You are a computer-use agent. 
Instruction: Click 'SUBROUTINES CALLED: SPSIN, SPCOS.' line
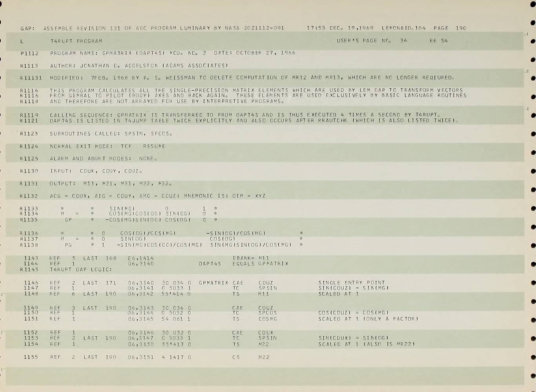click(111, 134)
